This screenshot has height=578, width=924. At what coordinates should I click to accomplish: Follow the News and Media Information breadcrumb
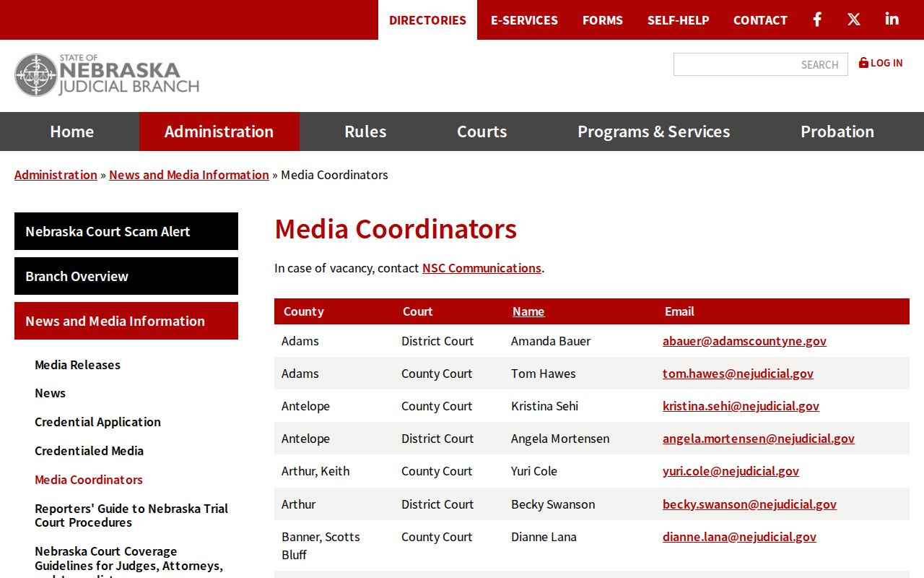189,175
